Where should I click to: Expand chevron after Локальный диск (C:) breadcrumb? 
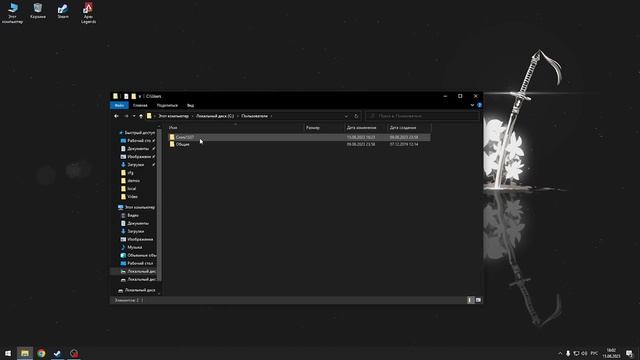click(x=238, y=116)
